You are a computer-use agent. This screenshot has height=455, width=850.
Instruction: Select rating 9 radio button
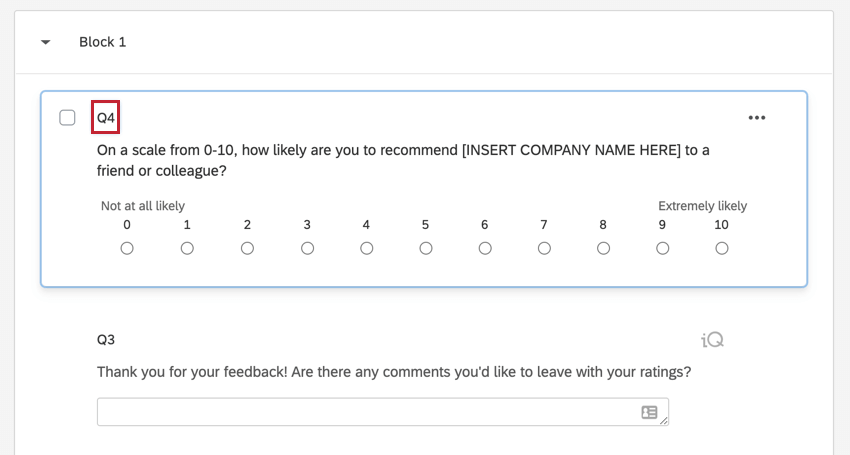click(x=662, y=248)
